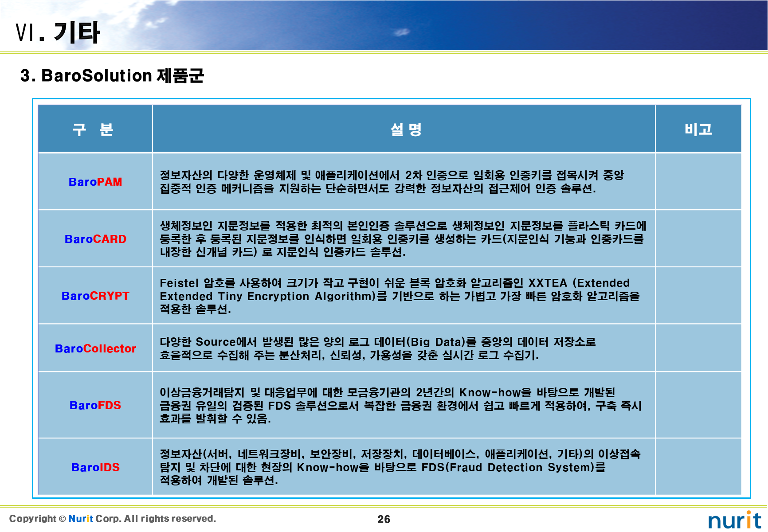
Task: Click the BaroFDS description starting '이상금융거래탐지'
Action: (x=401, y=405)
